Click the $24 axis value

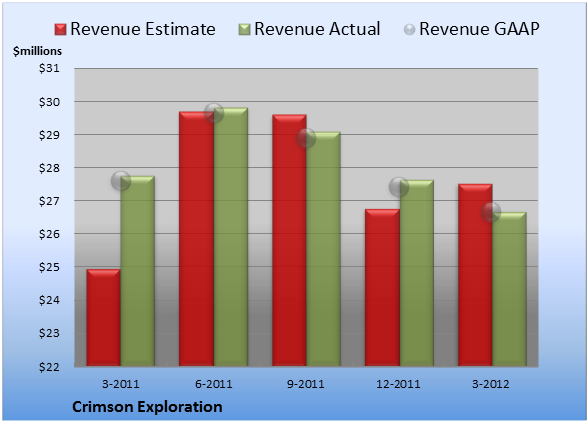49,300
